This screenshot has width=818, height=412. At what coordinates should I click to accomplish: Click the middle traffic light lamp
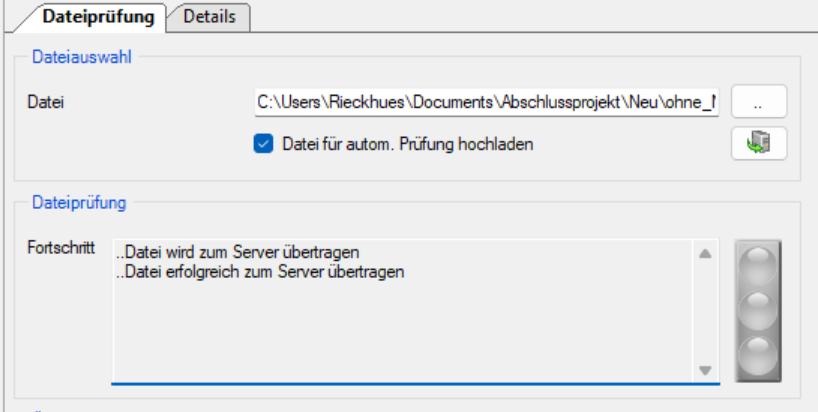[x=759, y=309]
